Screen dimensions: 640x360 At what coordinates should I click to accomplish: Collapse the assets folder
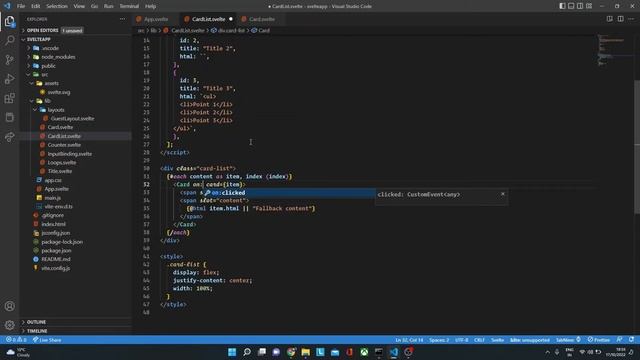pyautogui.click(x=51, y=83)
